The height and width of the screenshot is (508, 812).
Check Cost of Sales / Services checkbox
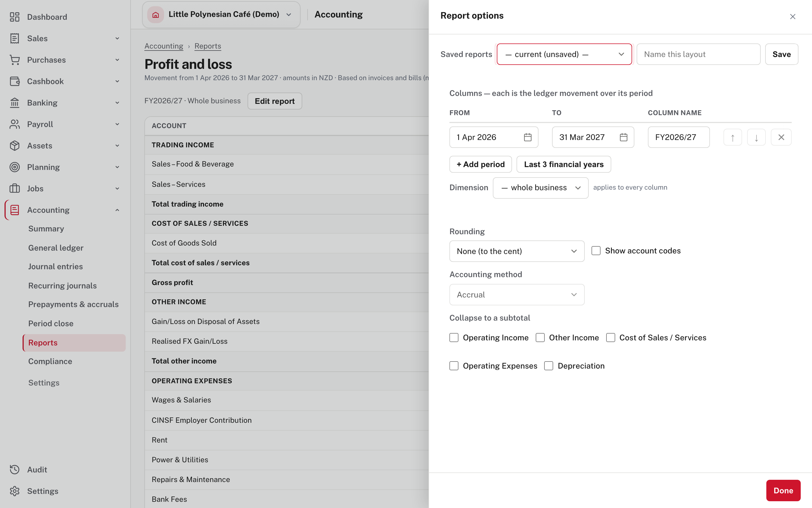click(x=611, y=338)
